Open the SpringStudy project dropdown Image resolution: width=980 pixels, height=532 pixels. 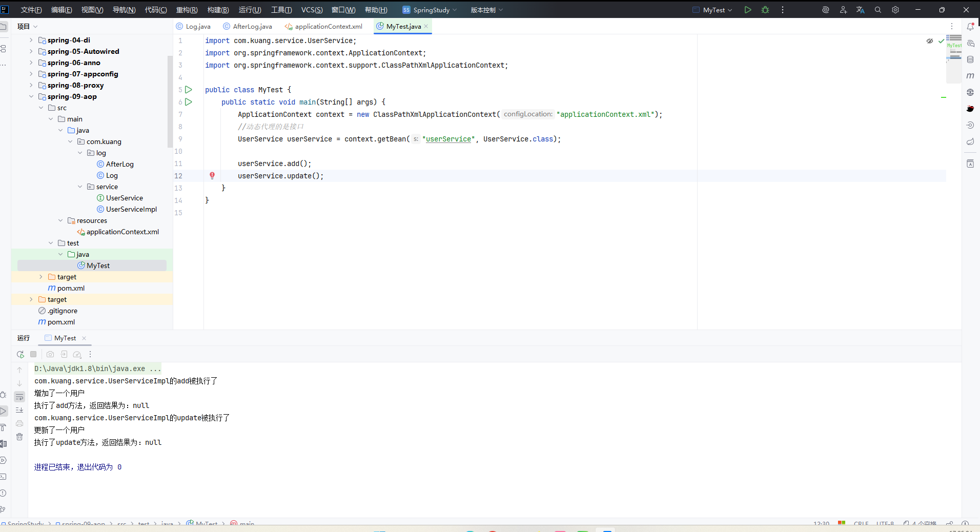430,10
